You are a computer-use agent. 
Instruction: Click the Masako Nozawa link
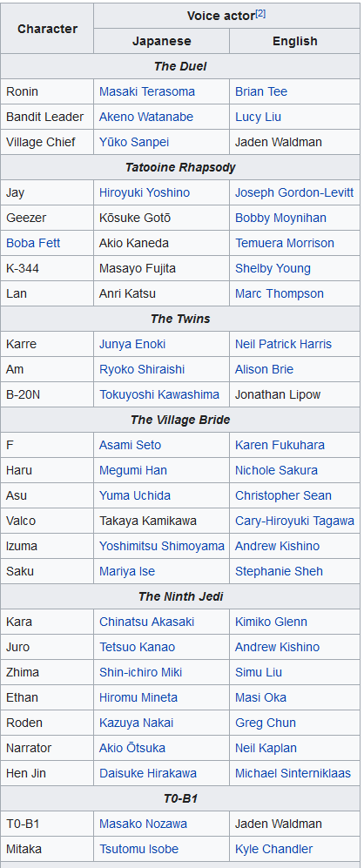(143, 824)
